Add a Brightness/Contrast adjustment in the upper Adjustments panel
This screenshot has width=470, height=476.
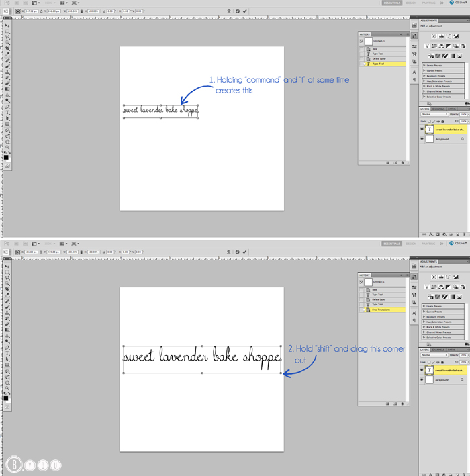[434, 36]
